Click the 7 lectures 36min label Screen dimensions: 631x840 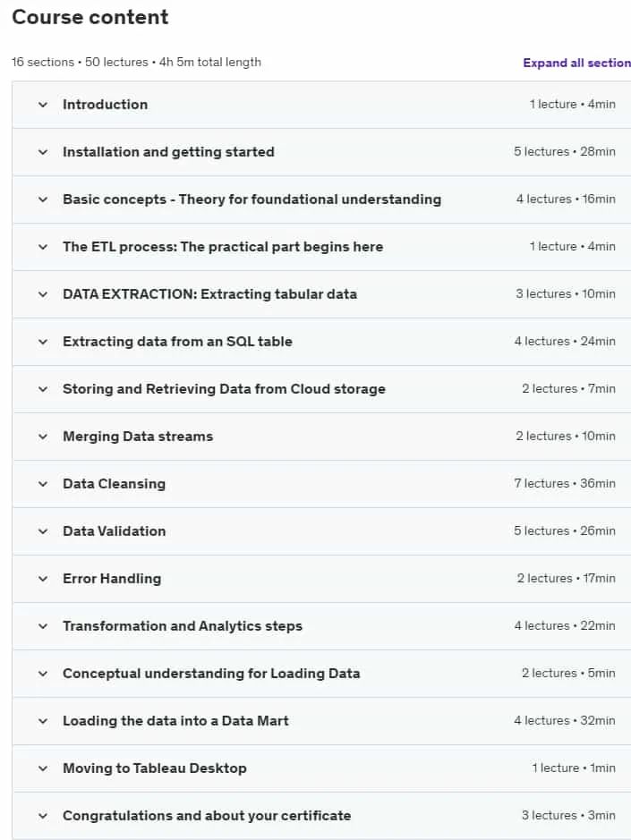pos(565,484)
